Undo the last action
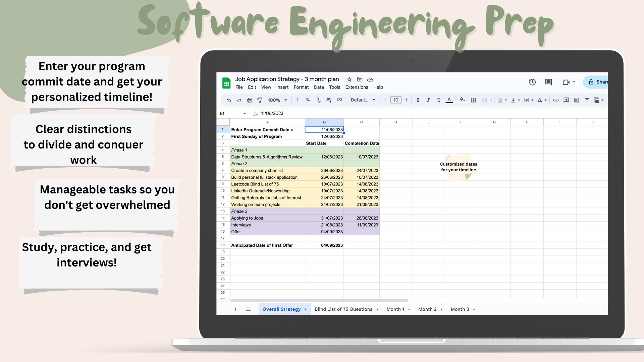This screenshot has width=644, height=362. [x=229, y=100]
